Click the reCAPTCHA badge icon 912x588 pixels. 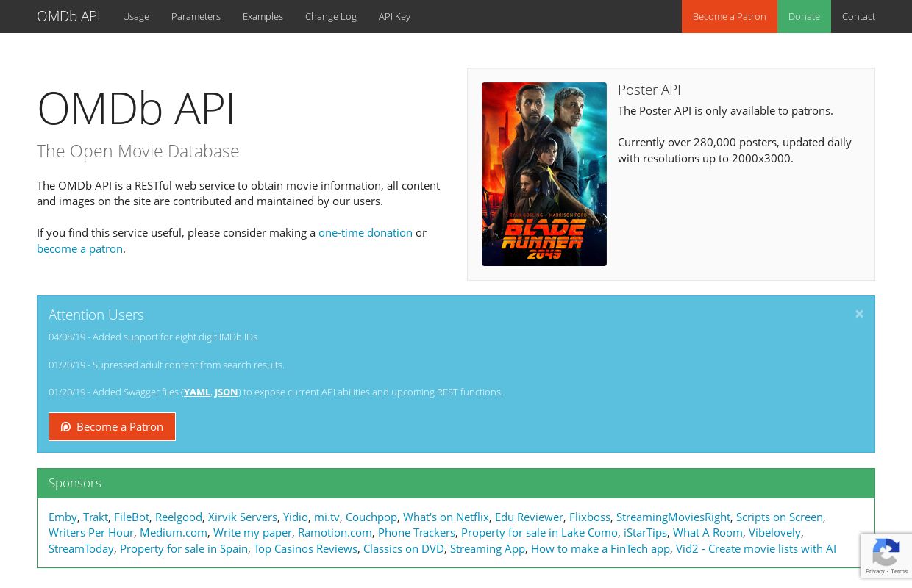tap(886, 553)
